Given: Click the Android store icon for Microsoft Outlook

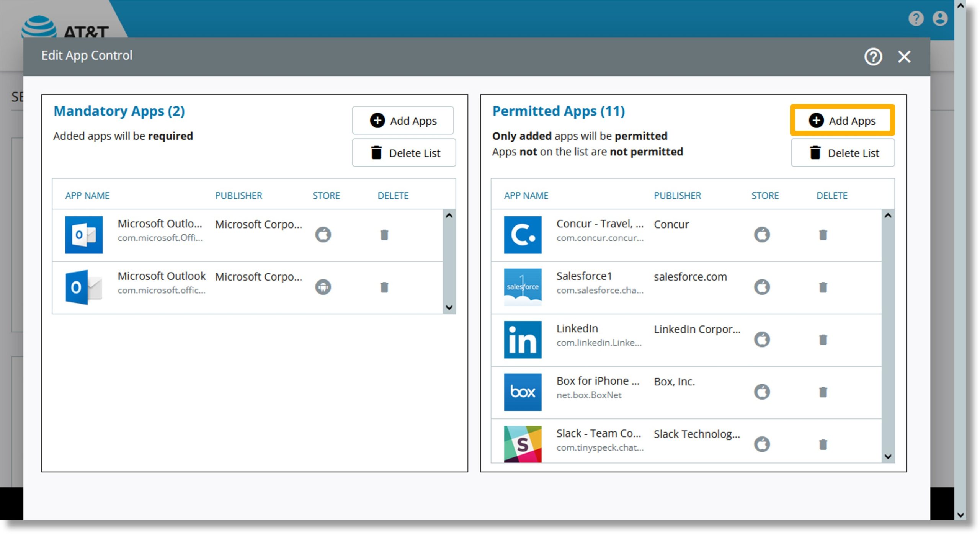Looking at the screenshot, I should tap(323, 287).
